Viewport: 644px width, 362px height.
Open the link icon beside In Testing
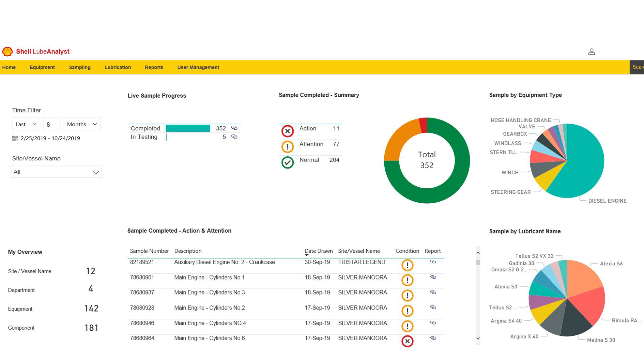pos(234,137)
